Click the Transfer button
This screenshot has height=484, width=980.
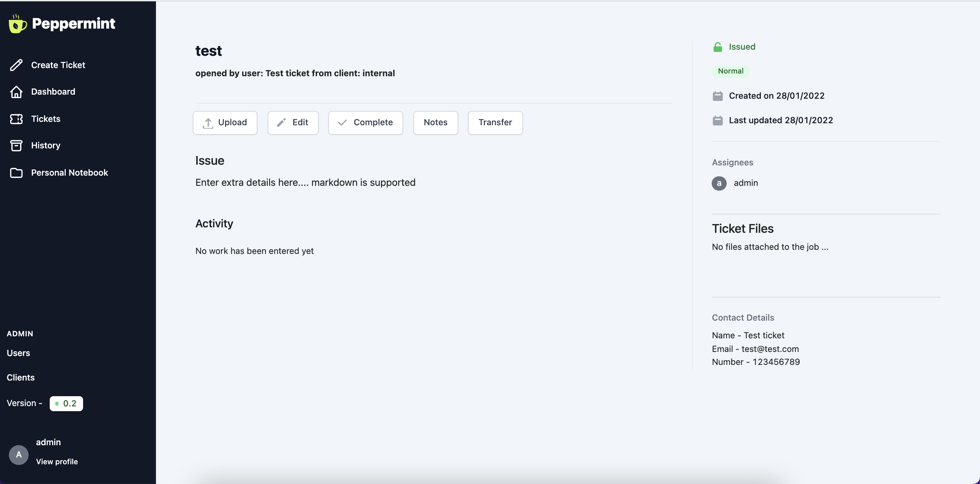(x=495, y=123)
